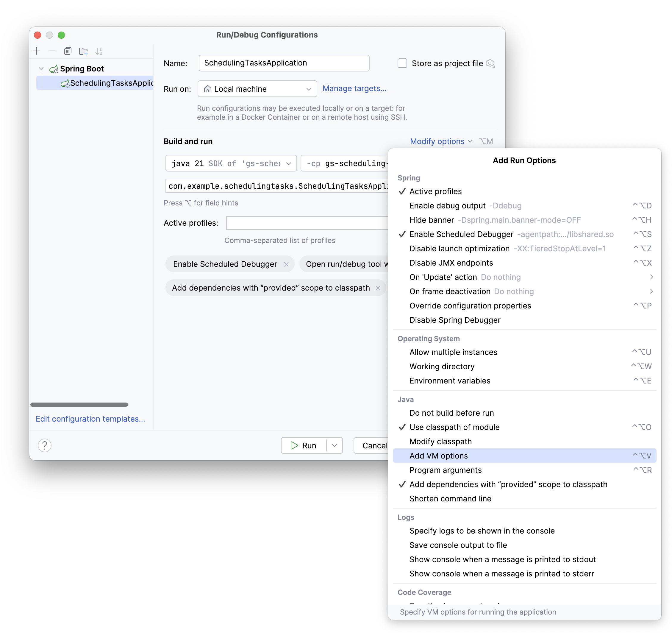Sort configurations alphabetically

tap(100, 51)
